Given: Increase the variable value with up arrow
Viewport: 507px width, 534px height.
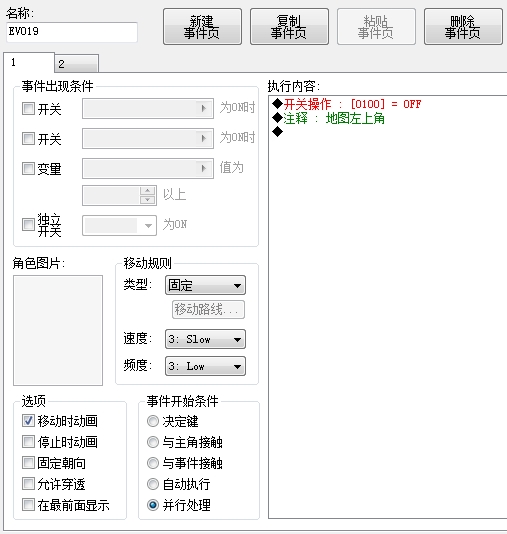Looking at the screenshot, I should click(148, 191).
